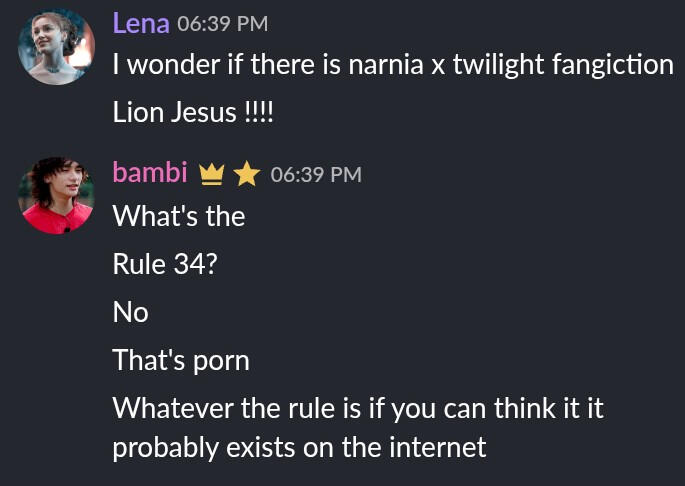Click bambi's 06:39 PM timestamp
This screenshot has height=486, width=685.
click(315, 175)
